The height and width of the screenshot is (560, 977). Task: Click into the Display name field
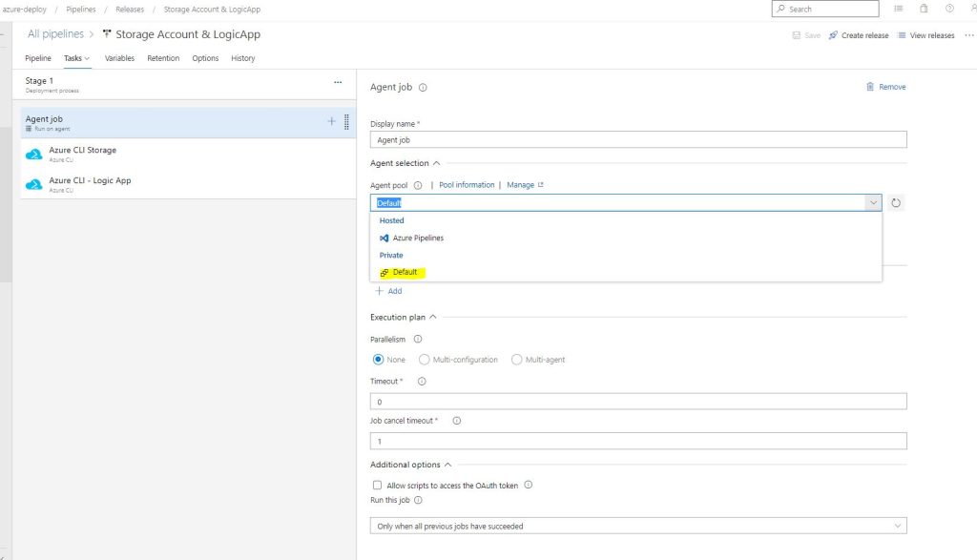click(x=638, y=139)
